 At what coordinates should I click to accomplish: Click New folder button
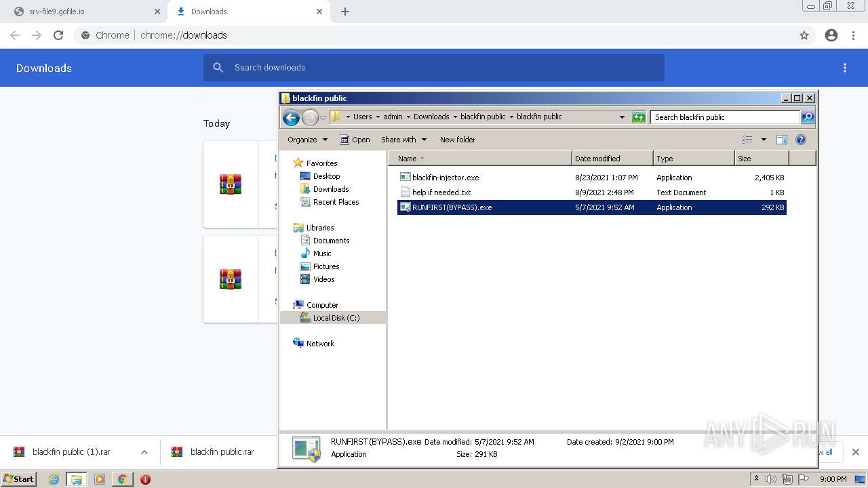click(458, 140)
